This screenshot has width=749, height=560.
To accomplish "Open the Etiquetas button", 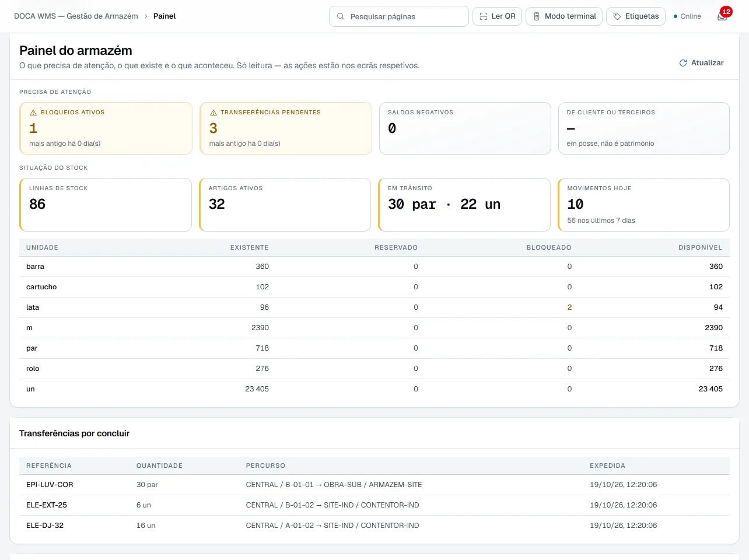I will pyautogui.click(x=636, y=16).
